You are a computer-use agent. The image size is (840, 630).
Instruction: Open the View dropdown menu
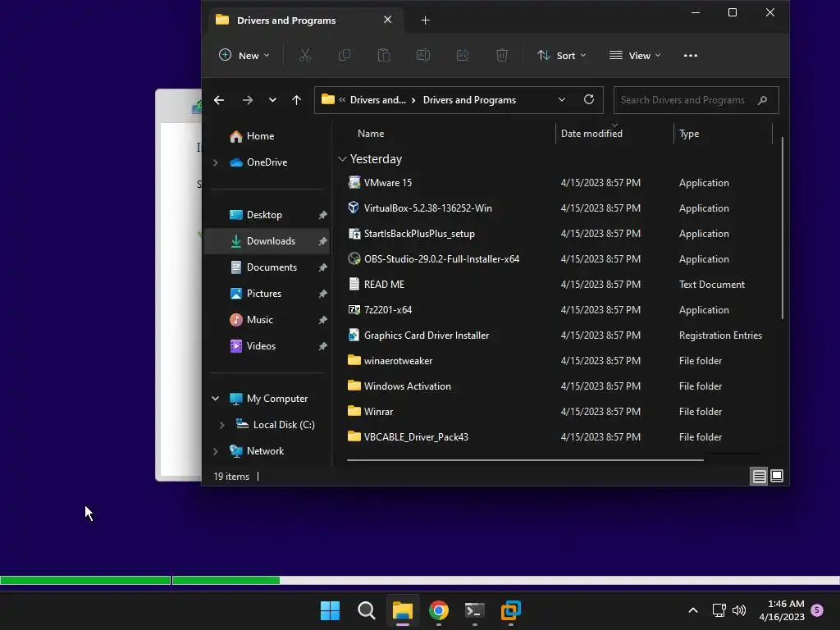(636, 55)
